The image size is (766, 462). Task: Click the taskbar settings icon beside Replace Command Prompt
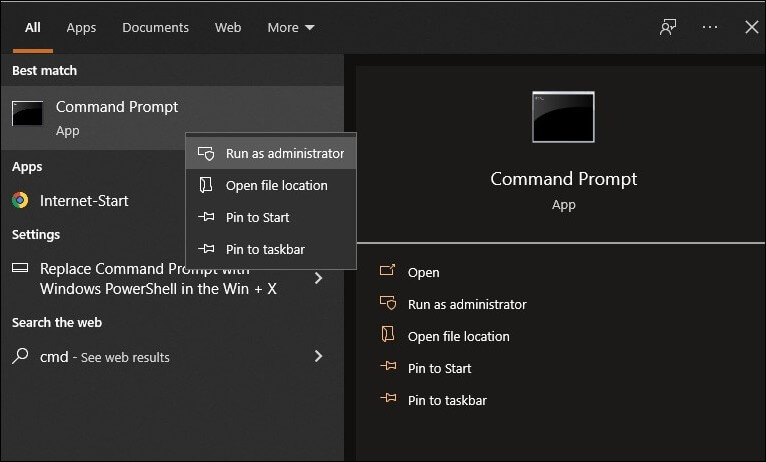point(20,268)
